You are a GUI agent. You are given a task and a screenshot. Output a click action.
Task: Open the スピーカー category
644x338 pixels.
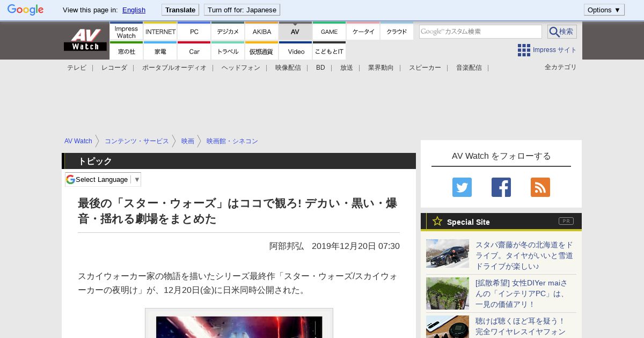pos(425,68)
